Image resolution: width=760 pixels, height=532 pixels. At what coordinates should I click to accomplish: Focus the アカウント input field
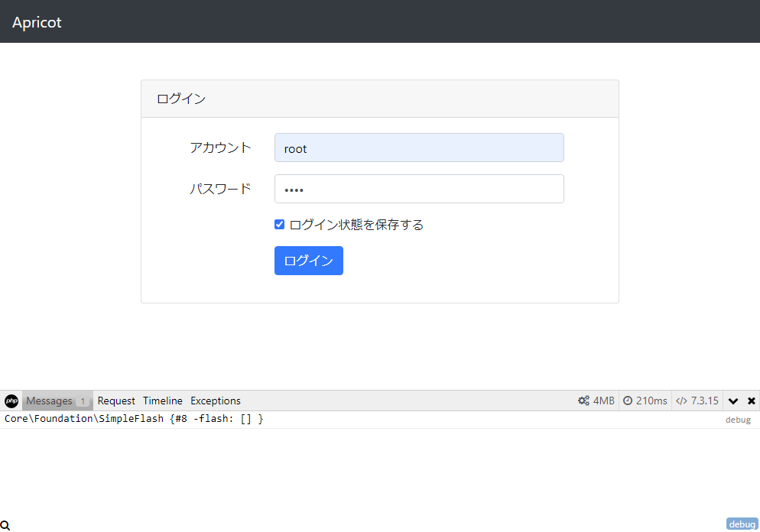point(419,148)
